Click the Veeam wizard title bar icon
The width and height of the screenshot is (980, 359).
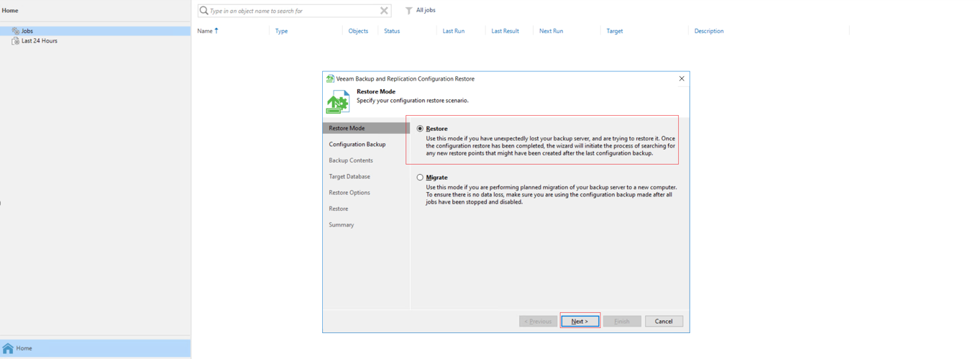tap(330, 78)
